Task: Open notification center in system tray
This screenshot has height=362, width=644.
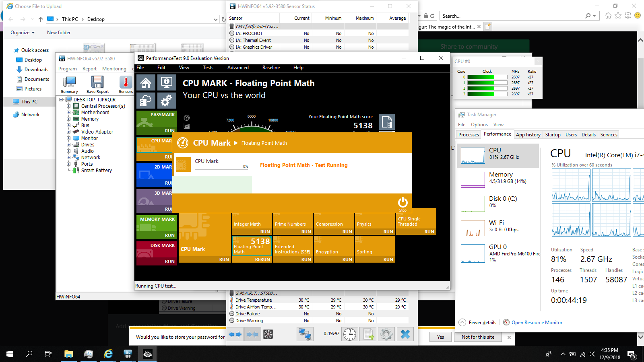Action: click(631, 354)
